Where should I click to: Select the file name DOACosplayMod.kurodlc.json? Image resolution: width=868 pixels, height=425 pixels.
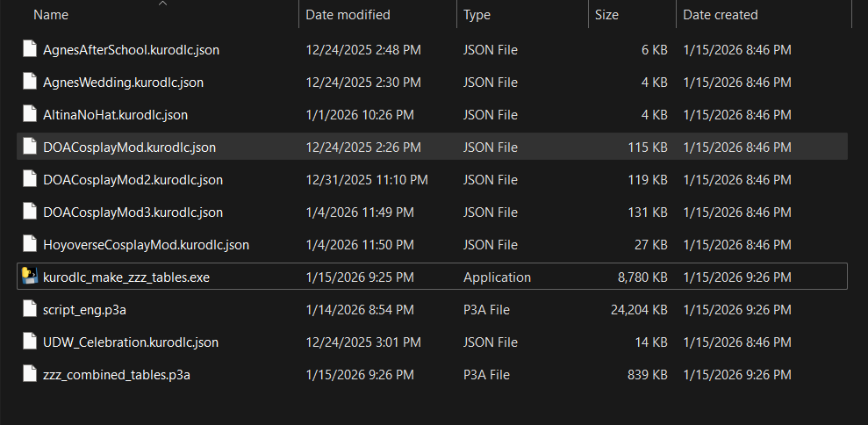pos(130,148)
